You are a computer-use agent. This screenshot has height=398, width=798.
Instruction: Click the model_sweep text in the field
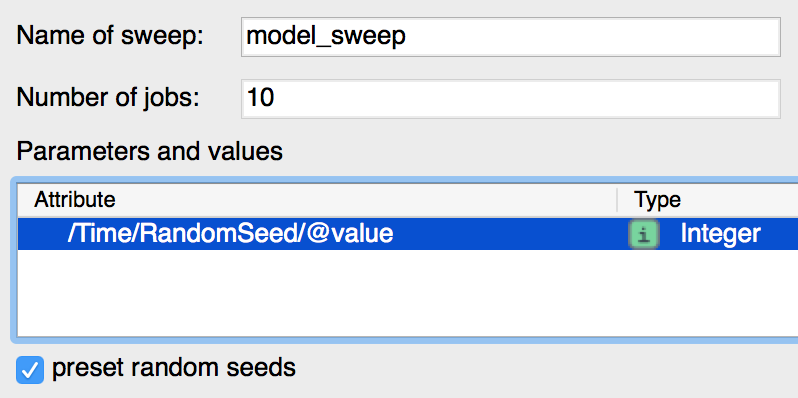(x=326, y=37)
